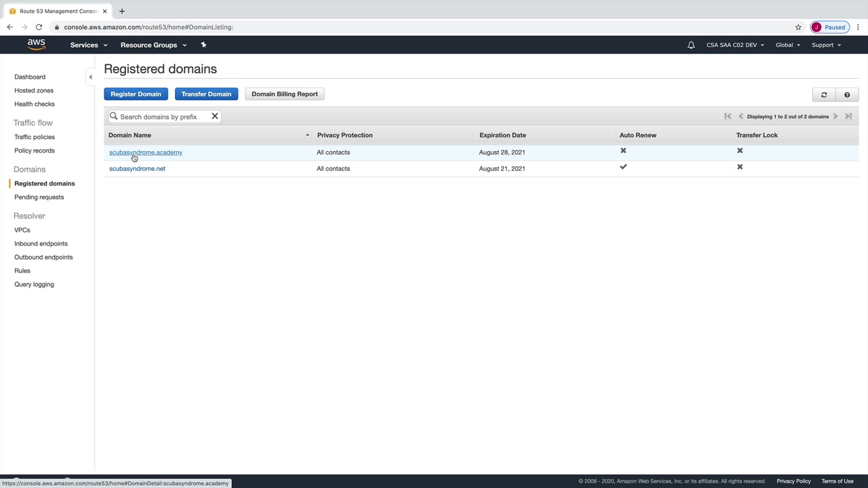Click the Register Domain button
Screen dimensions: 868x488
[x=136, y=94]
